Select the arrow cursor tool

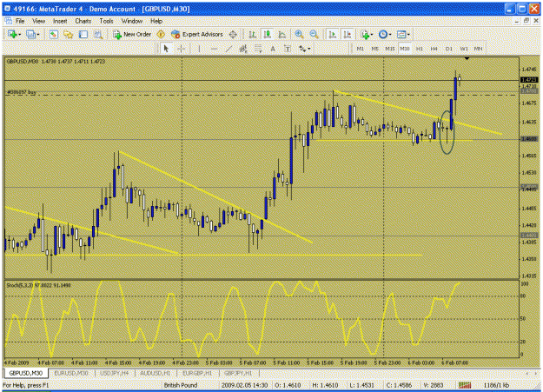pyautogui.click(x=166, y=49)
